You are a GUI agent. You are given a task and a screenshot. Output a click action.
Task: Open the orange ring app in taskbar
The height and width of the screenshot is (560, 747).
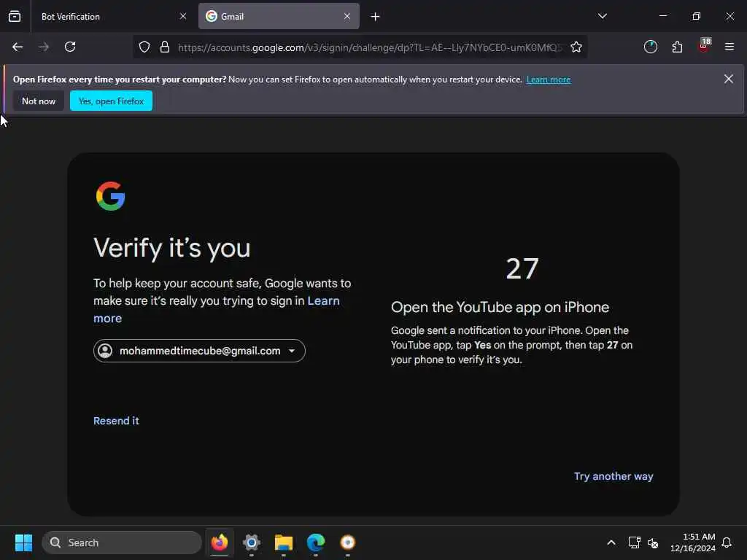click(x=348, y=542)
